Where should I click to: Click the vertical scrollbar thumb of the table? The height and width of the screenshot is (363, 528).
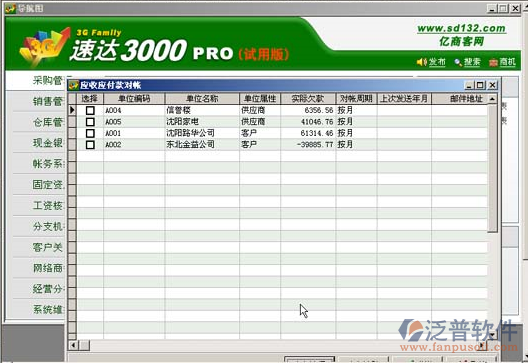click(492, 168)
